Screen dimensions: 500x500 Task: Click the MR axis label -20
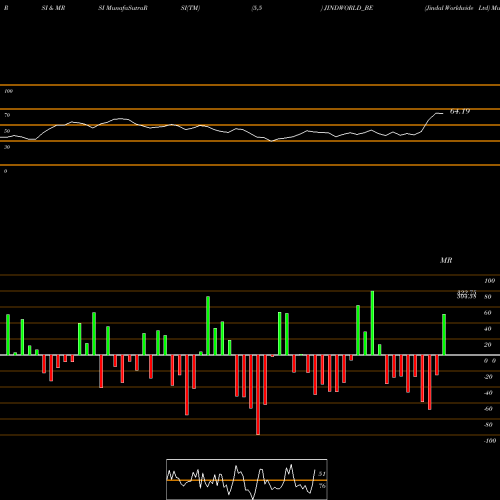(x=488, y=377)
